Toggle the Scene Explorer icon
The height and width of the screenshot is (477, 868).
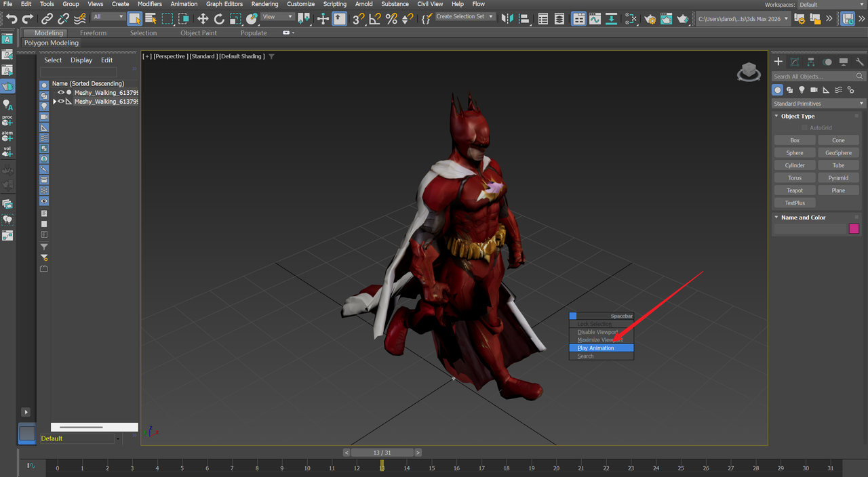(x=543, y=19)
